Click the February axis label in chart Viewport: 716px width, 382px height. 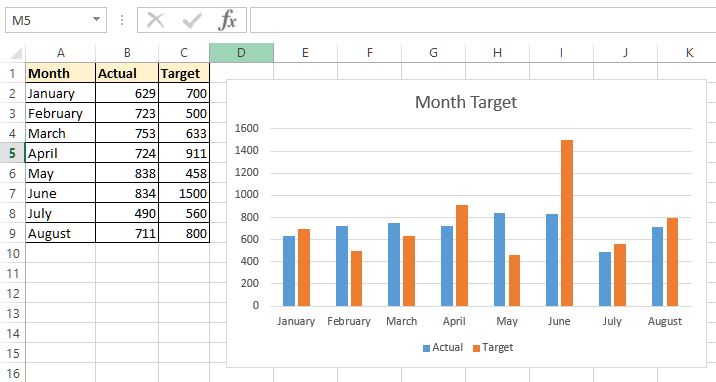349,321
